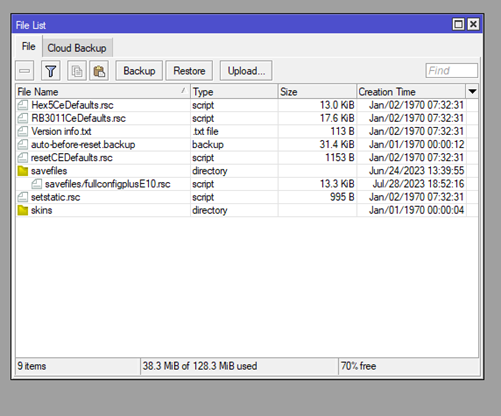Sort by File Name column header

(103, 92)
